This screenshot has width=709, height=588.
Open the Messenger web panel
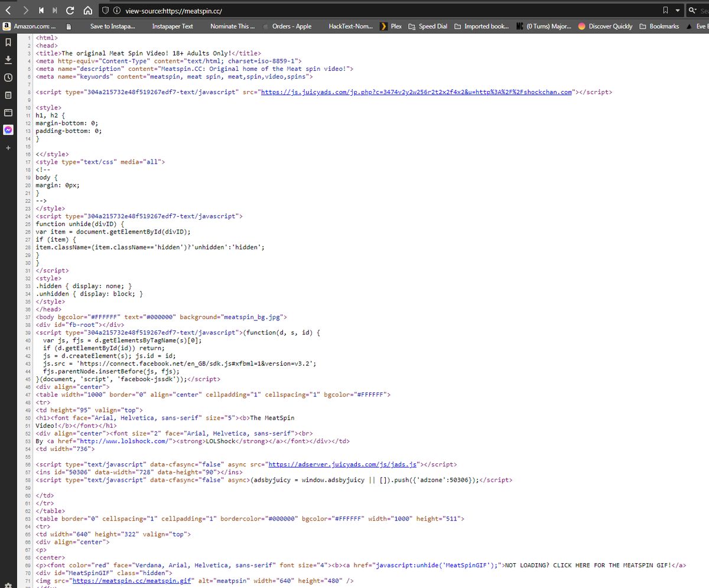point(8,129)
